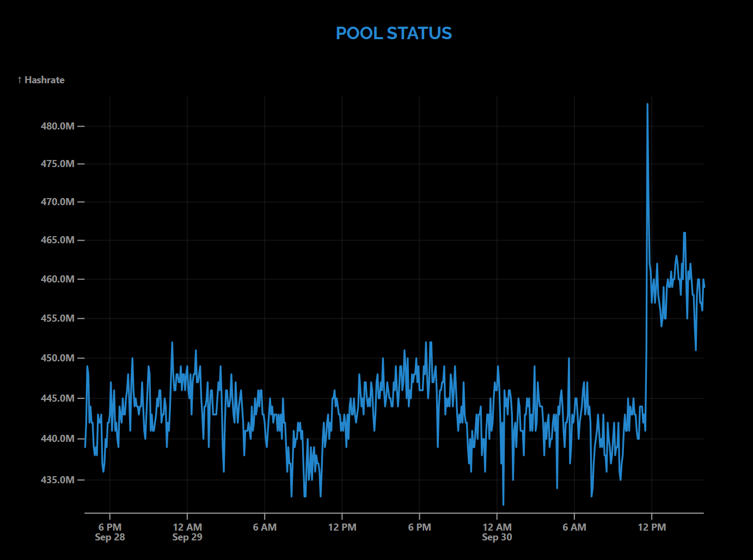Click the 470.0M y-axis tick label
The width and height of the screenshot is (753, 560).
(57, 202)
